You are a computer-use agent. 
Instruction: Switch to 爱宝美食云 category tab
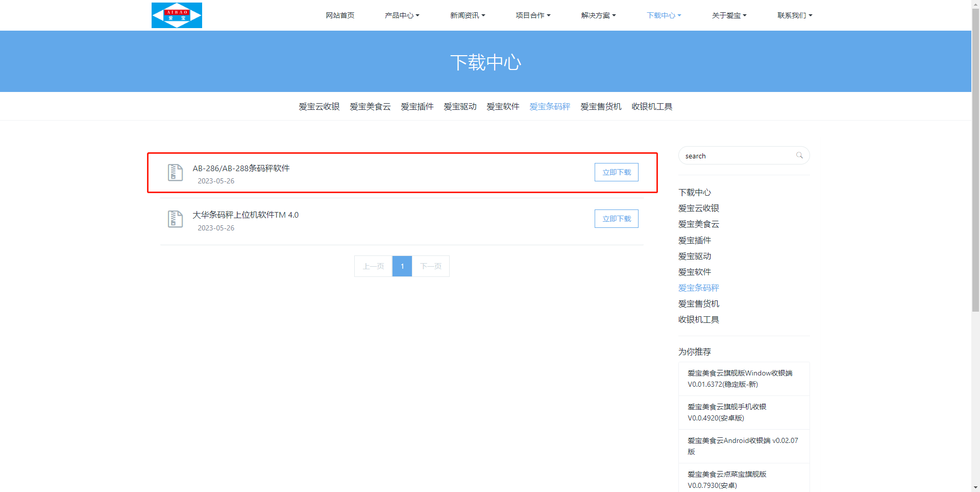370,106
